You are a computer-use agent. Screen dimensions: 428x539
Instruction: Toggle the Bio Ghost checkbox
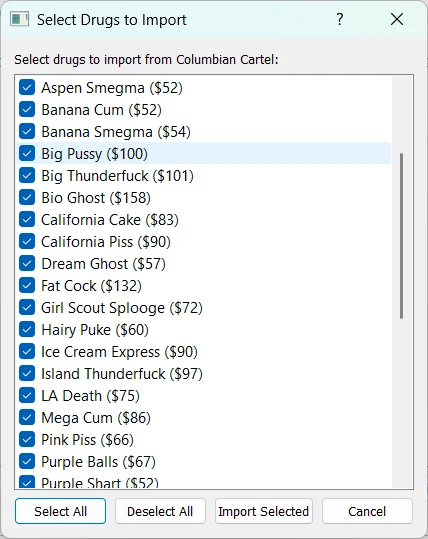27,197
